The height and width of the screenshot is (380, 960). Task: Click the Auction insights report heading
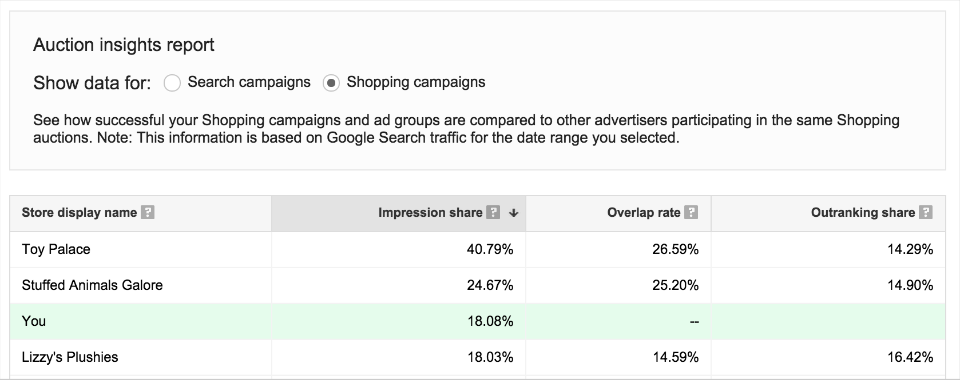124,45
